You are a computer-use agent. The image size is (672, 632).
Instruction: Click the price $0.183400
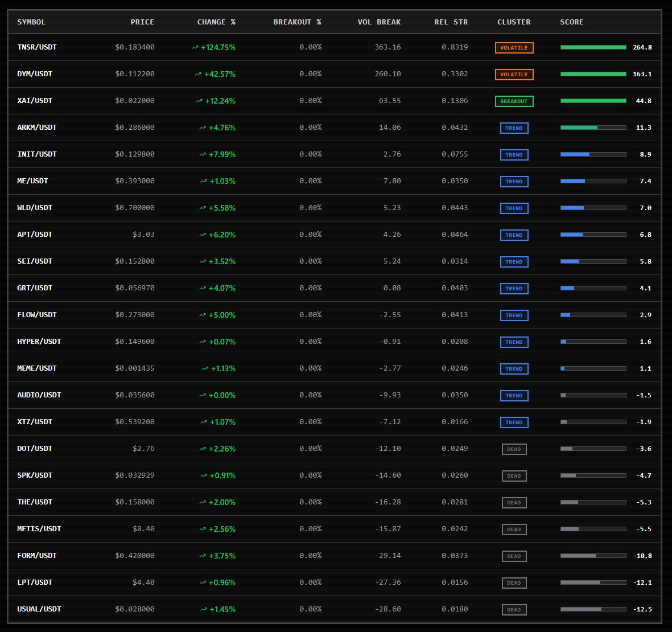pyautogui.click(x=135, y=47)
